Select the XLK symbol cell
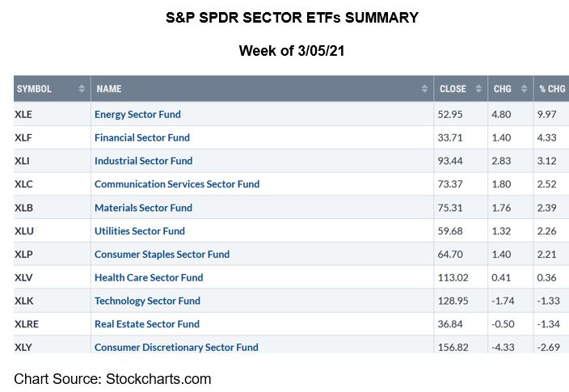The image size is (569, 392). pos(23,301)
